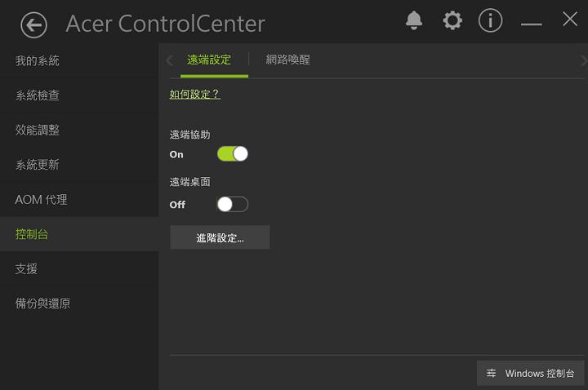Show the information icon
Viewport: 588px width, 390px height.
pyautogui.click(x=490, y=20)
